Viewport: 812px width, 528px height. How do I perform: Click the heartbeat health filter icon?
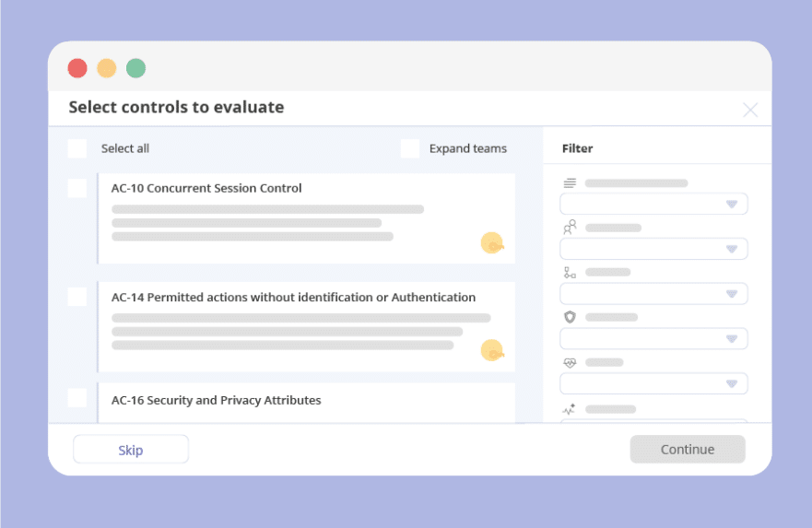570,363
